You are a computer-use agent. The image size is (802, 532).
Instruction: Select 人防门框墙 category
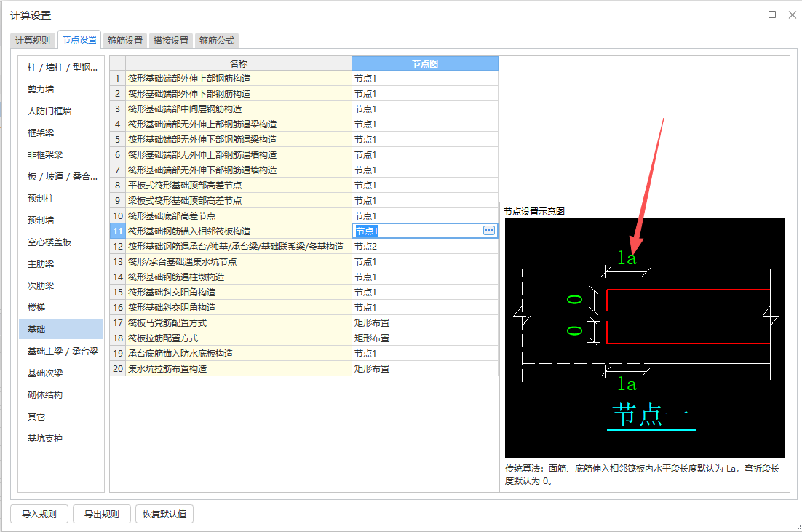point(61,111)
